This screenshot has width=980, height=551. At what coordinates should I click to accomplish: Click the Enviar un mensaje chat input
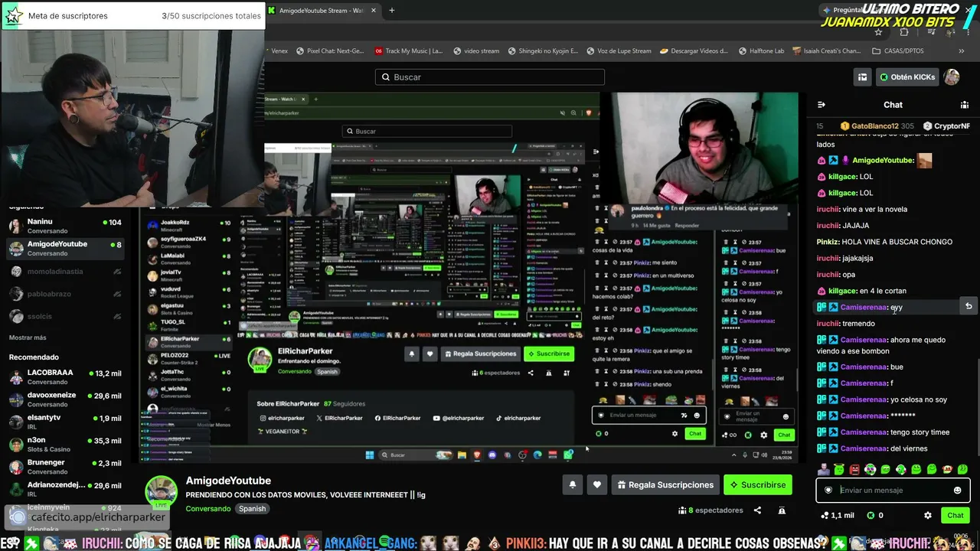point(893,491)
